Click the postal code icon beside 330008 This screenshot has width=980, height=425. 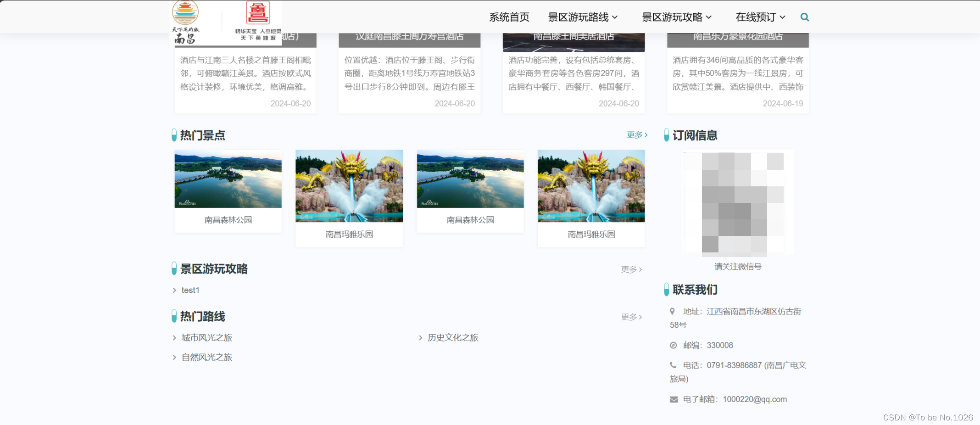[673, 345]
